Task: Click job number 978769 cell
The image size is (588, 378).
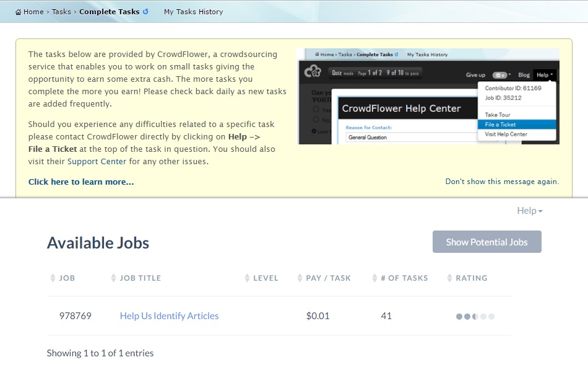Action: pos(76,315)
